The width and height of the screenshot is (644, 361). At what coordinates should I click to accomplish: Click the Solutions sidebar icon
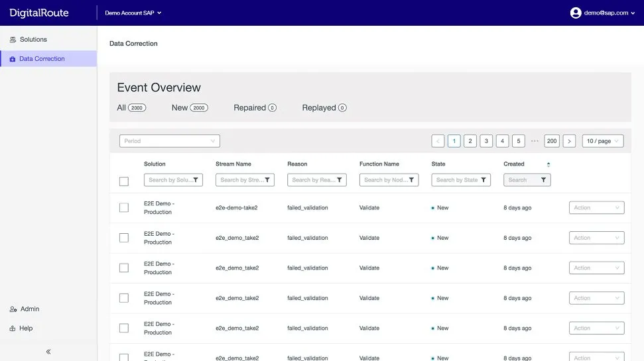click(x=13, y=40)
